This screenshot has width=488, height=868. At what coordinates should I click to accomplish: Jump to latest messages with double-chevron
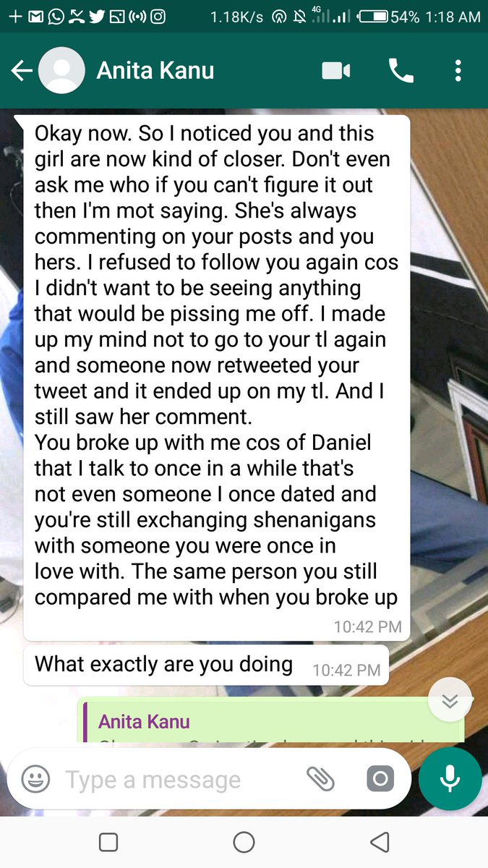click(x=450, y=701)
